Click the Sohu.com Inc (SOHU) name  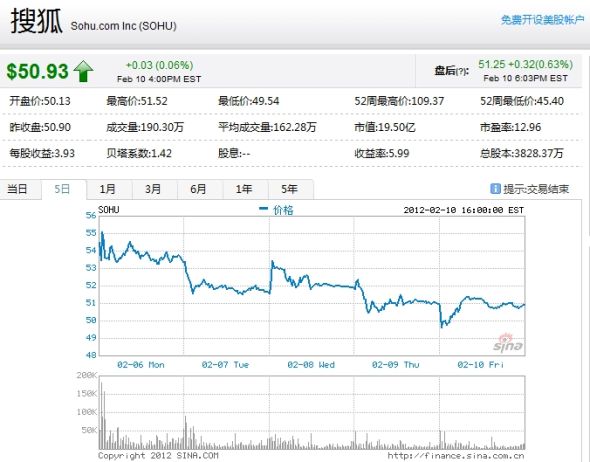[123, 26]
